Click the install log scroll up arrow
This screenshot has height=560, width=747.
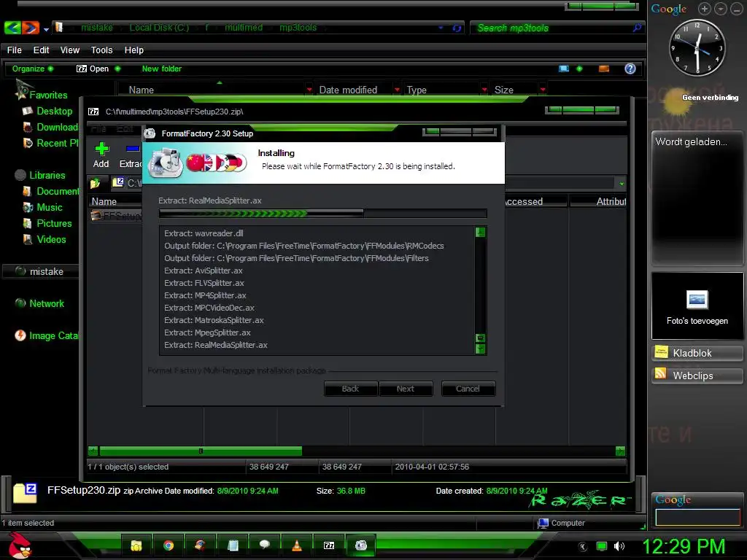(480, 233)
